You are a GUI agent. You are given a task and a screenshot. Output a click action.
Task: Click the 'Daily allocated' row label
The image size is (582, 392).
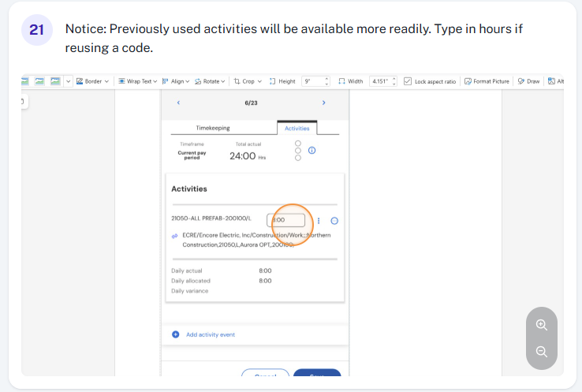[x=191, y=281]
